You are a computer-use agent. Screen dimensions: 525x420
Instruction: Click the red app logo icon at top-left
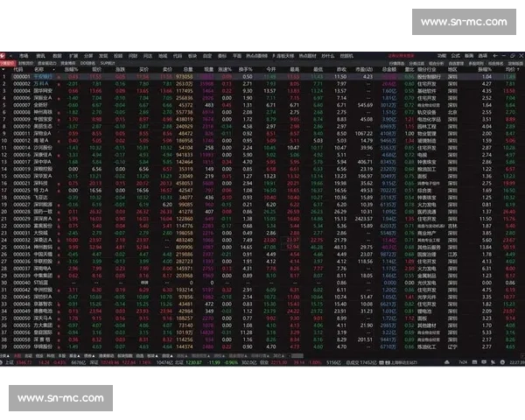pyautogui.click(x=3, y=56)
